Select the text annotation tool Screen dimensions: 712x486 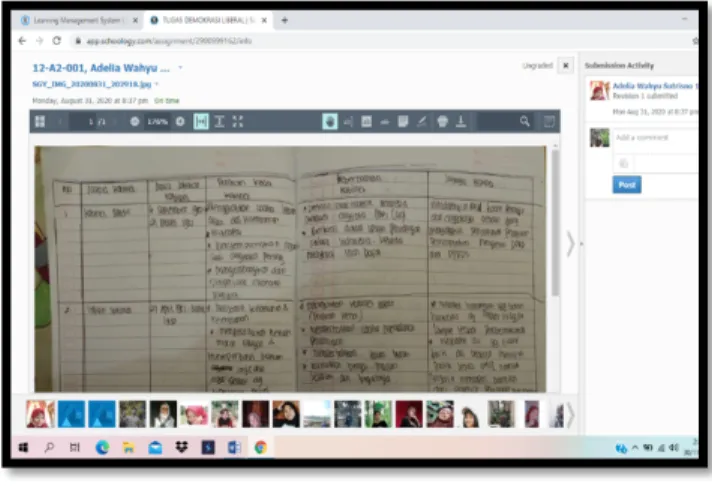(x=366, y=121)
